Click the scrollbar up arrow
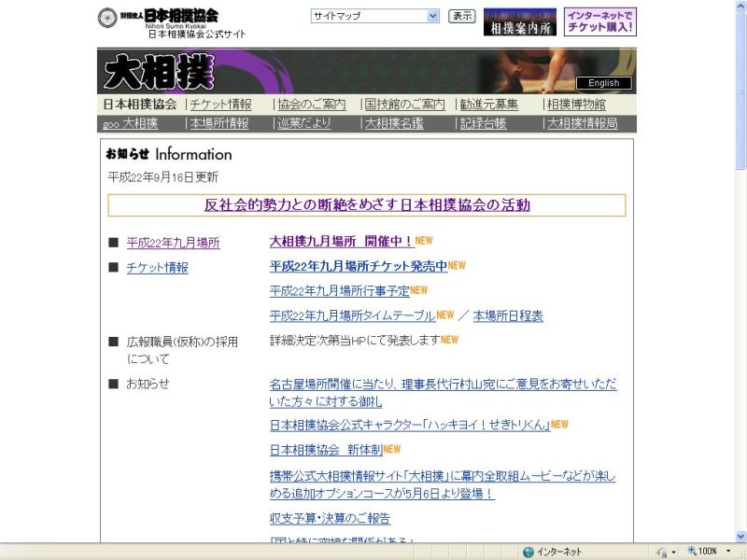Viewport: 747px width, 560px height. click(741, 5)
